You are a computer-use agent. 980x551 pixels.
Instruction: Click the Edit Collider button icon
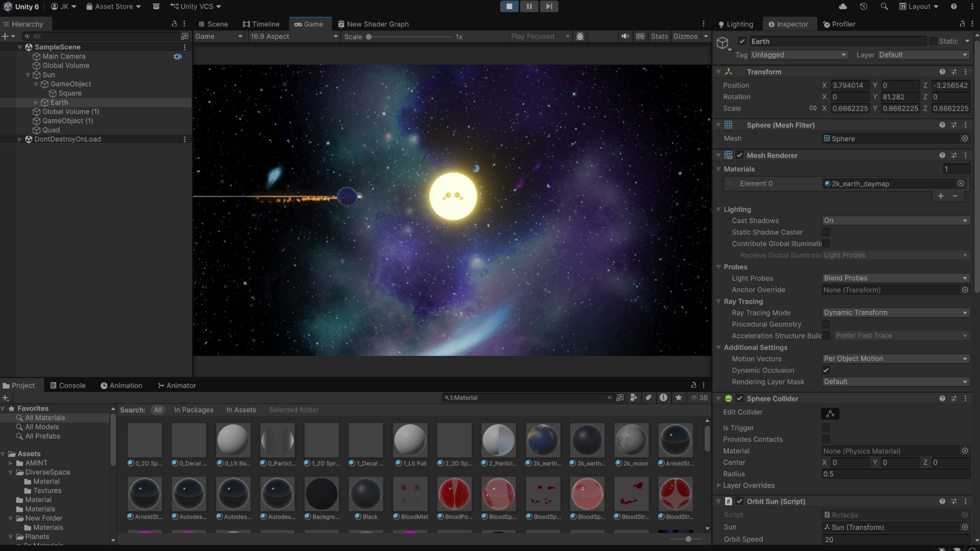(830, 413)
